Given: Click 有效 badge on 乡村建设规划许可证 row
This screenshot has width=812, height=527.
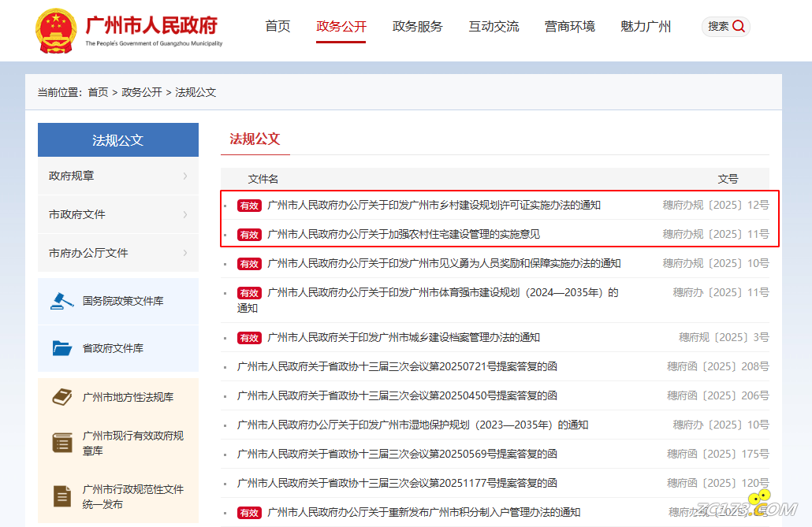Looking at the screenshot, I should [x=249, y=206].
